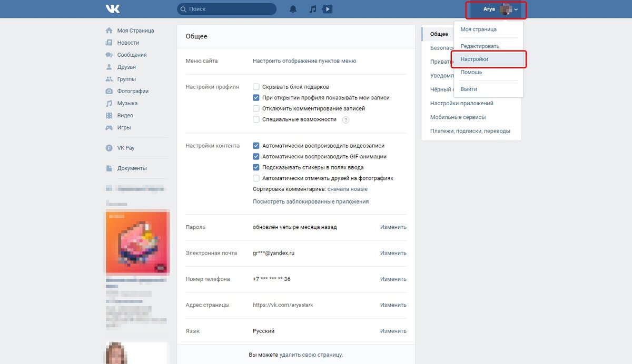Image resolution: width=632 pixels, height=364 pixels.
Task: Change comment sorting via сначала новые
Action: (x=348, y=189)
